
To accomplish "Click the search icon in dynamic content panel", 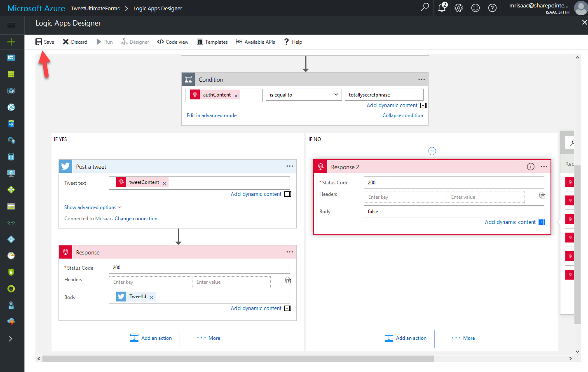I will pyautogui.click(x=572, y=143).
